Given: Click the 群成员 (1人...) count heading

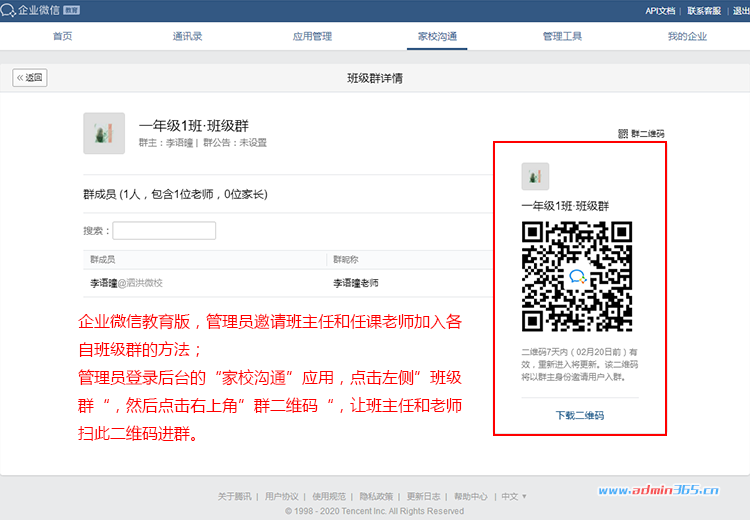Looking at the screenshot, I should 176,194.
